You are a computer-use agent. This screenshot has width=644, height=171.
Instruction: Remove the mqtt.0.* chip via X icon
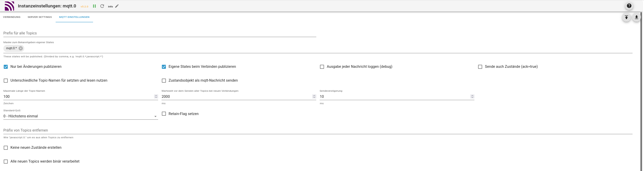click(x=21, y=48)
